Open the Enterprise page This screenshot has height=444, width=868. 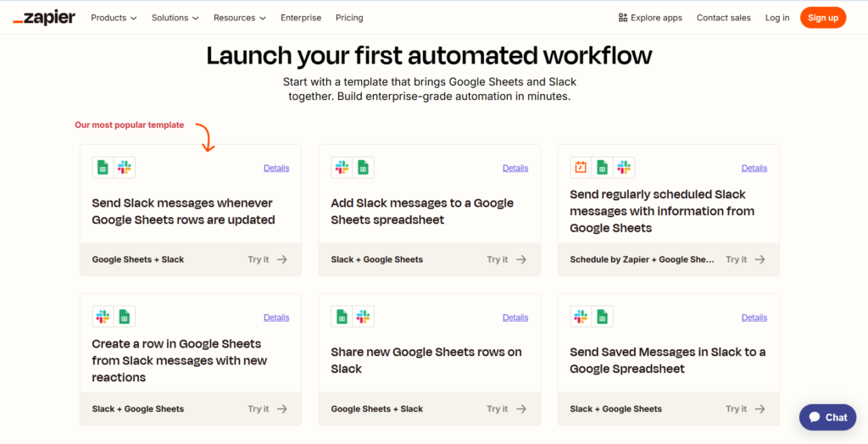point(301,18)
